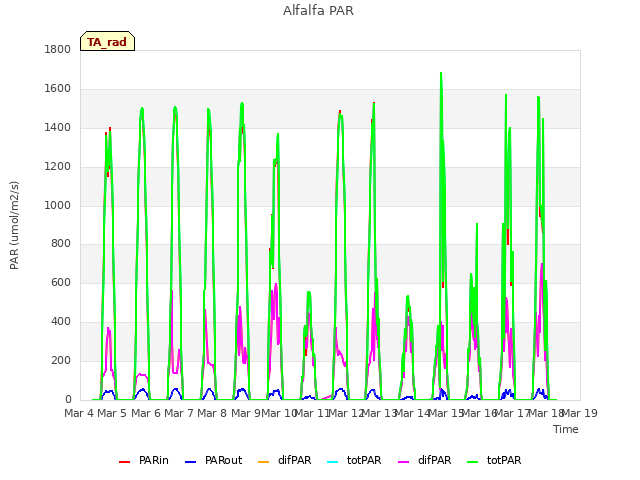Click the Mar 8 x-axis tick label
The height and width of the screenshot is (480, 640).
(x=212, y=413)
